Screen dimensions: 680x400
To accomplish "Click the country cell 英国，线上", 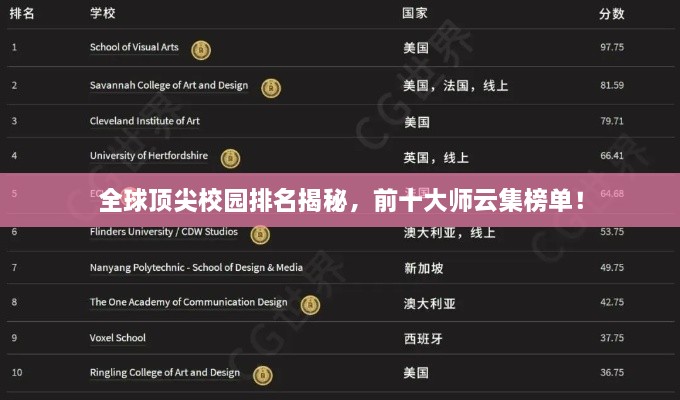I will coord(436,157).
